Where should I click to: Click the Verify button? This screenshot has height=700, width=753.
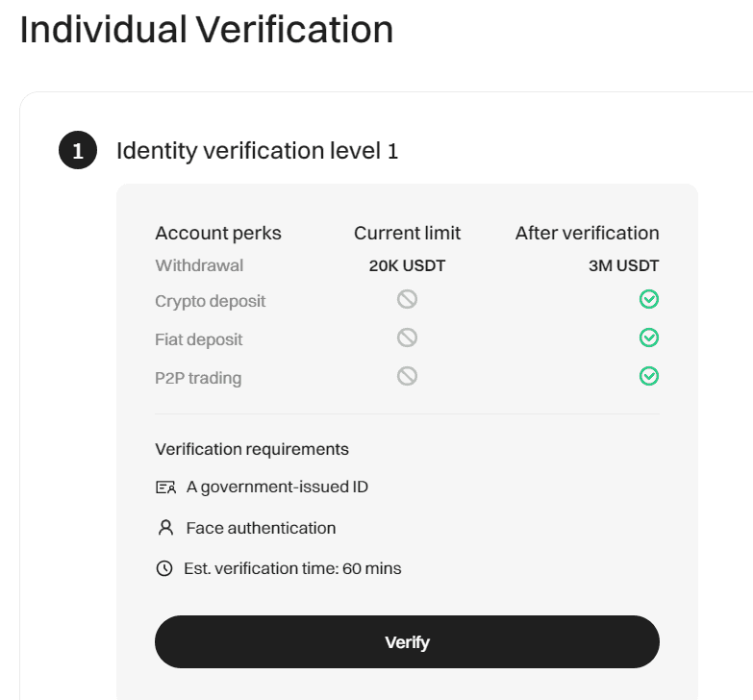407,642
